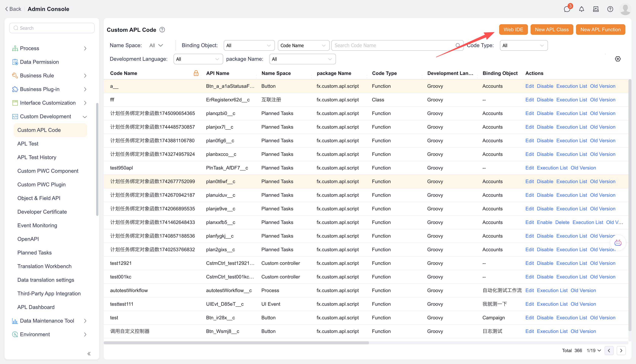Collapse the sidebar with double-chevron icon

pos(89,353)
